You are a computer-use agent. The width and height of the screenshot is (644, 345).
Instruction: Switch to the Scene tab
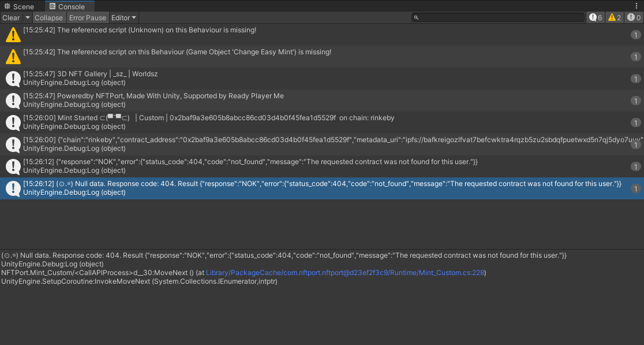[x=19, y=6]
